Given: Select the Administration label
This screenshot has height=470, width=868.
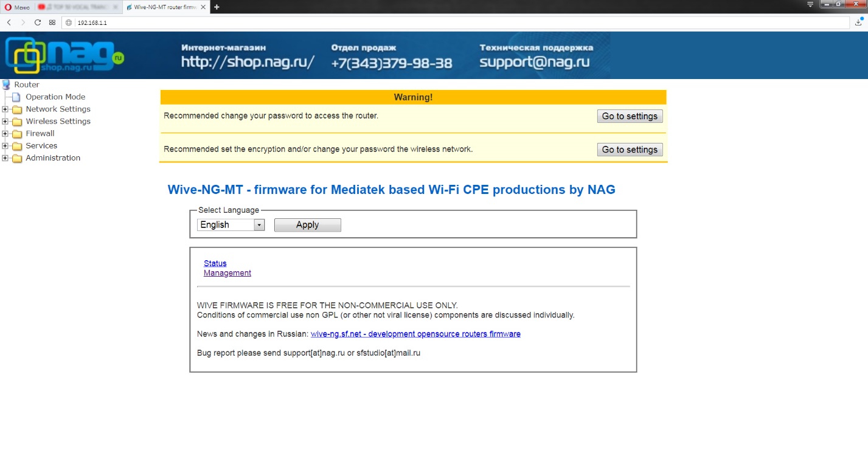Looking at the screenshot, I should click(53, 157).
